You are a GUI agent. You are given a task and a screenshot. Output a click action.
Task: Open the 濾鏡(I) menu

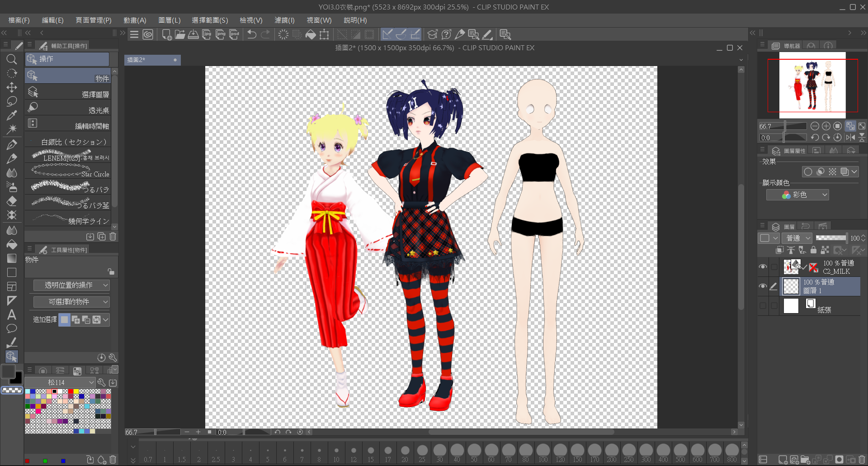(284, 20)
